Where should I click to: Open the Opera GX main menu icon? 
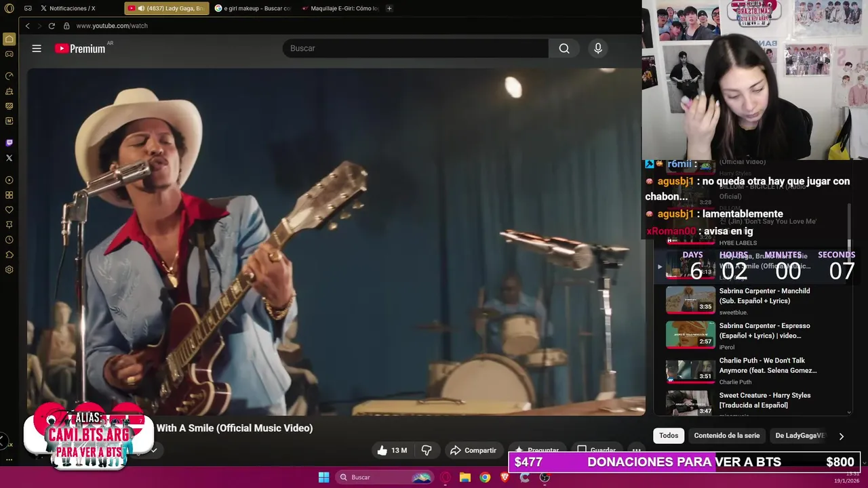[x=9, y=8]
